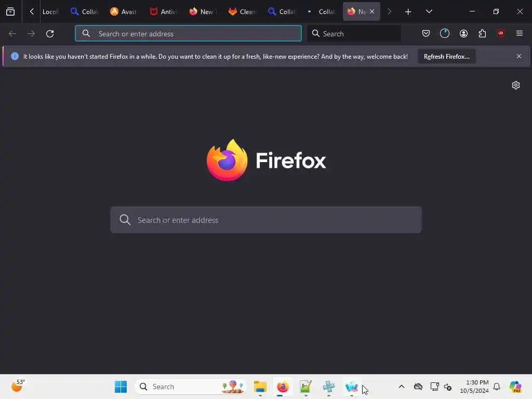Switch to the New Tab with Firefox icon
Viewport: 532px width, 399px height.
pos(203,11)
